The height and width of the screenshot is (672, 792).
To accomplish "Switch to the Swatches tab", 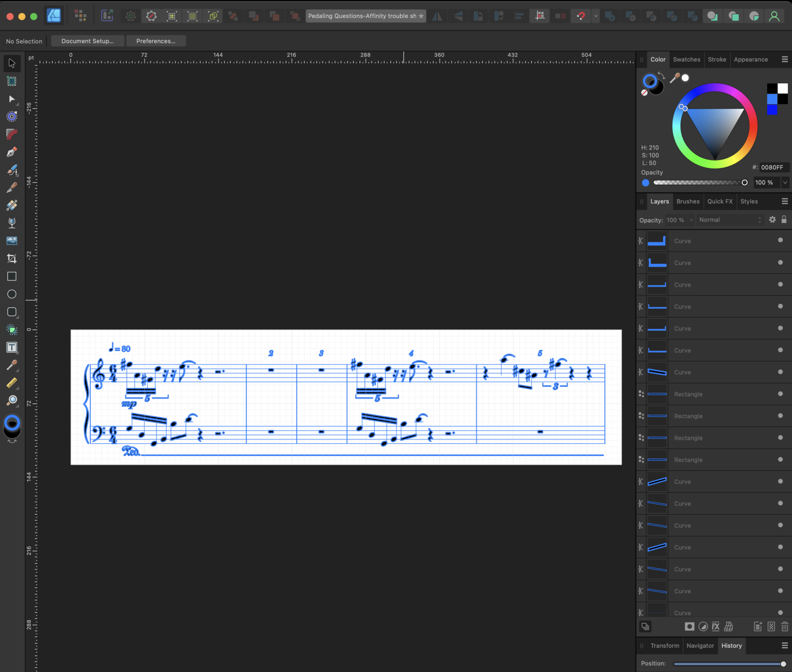I will [686, 59].
